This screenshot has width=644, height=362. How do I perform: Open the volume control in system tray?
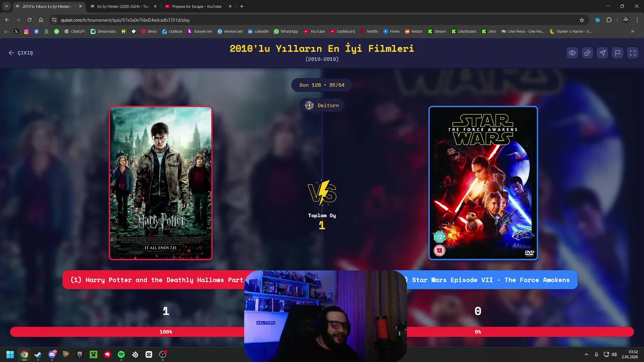614,354
